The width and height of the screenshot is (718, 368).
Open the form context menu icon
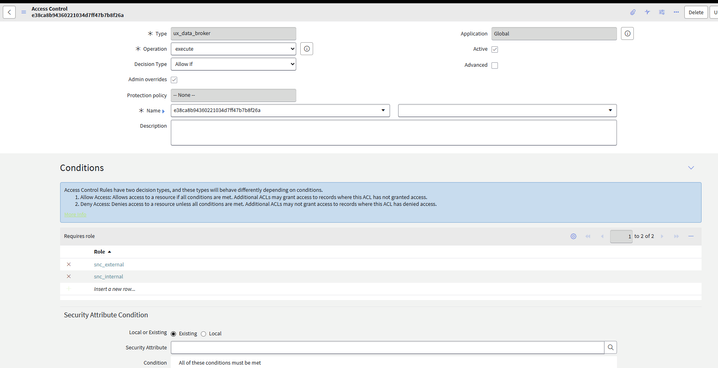24,12
